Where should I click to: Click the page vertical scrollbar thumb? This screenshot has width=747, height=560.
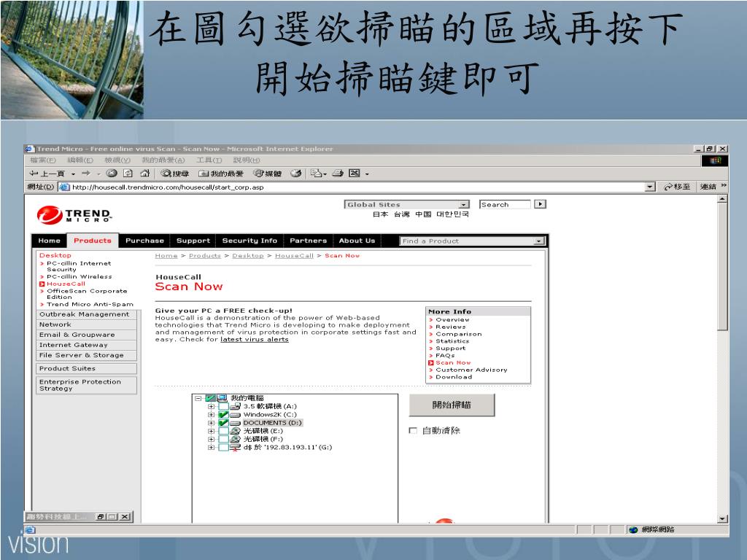pos(722,267)
